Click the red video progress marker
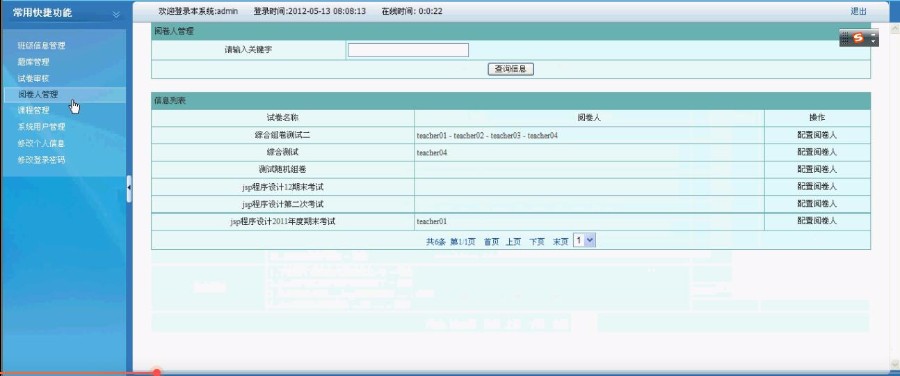The image size is (900, 376). point(157,372)
